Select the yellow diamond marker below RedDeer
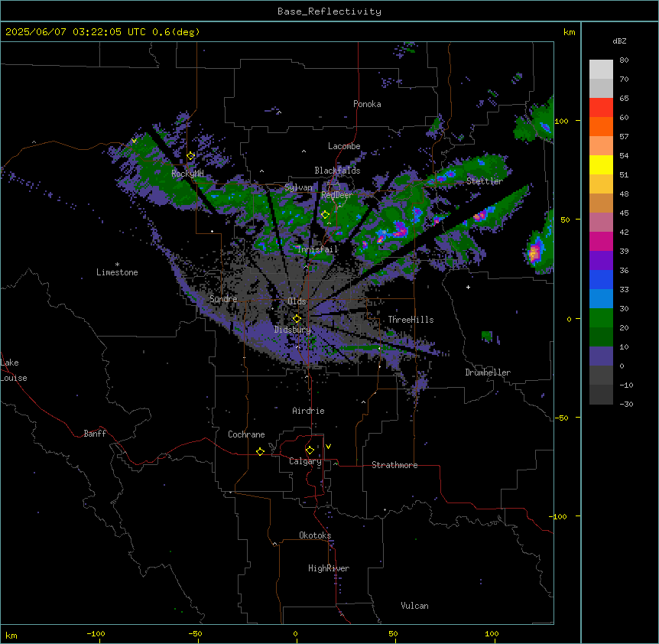659x644 pixels. pos(326,215)
